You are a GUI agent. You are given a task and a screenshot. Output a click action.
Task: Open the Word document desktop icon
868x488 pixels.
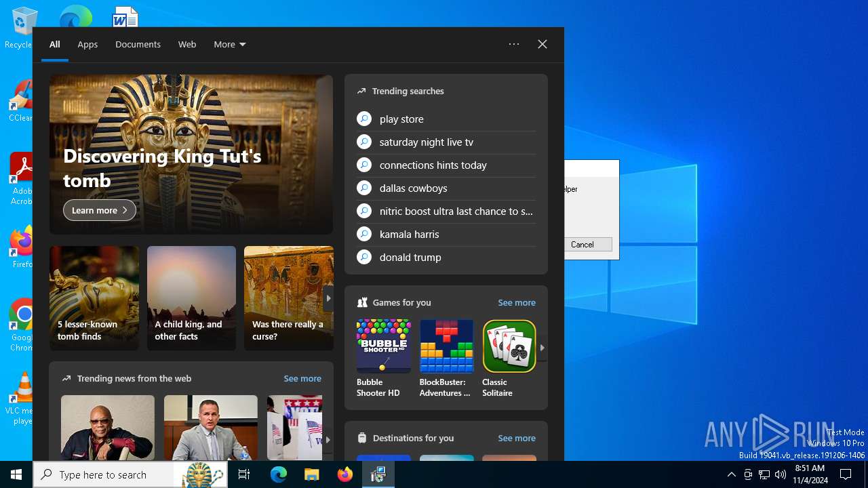[x=125, y=17]
